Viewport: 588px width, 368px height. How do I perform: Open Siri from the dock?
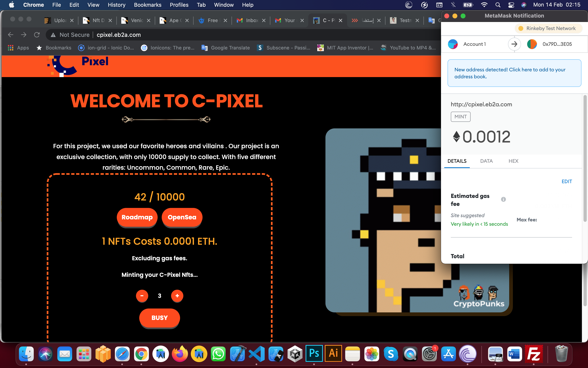tap(46, 354)
